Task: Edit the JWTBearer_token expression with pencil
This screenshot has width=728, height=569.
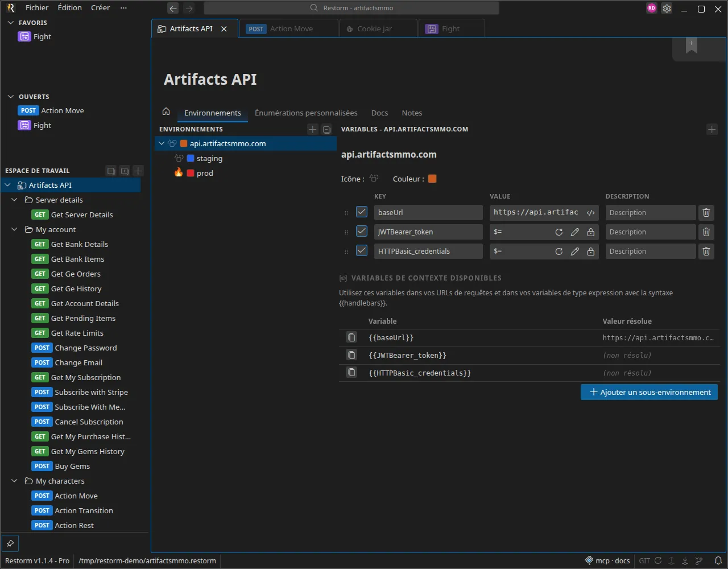Action: [575, 232]
